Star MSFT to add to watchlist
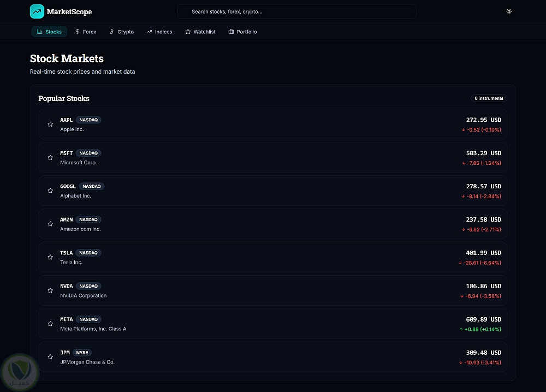 pos(50,157)
